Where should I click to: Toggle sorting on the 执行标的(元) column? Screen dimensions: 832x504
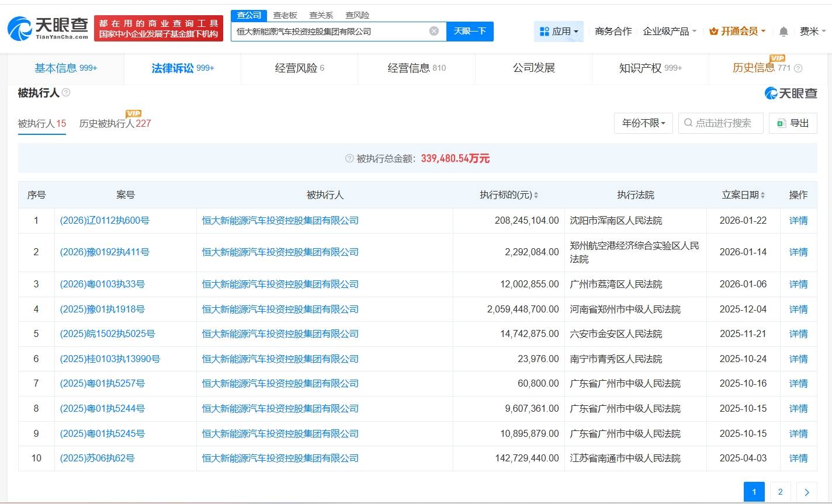click(x=536, y=195)
